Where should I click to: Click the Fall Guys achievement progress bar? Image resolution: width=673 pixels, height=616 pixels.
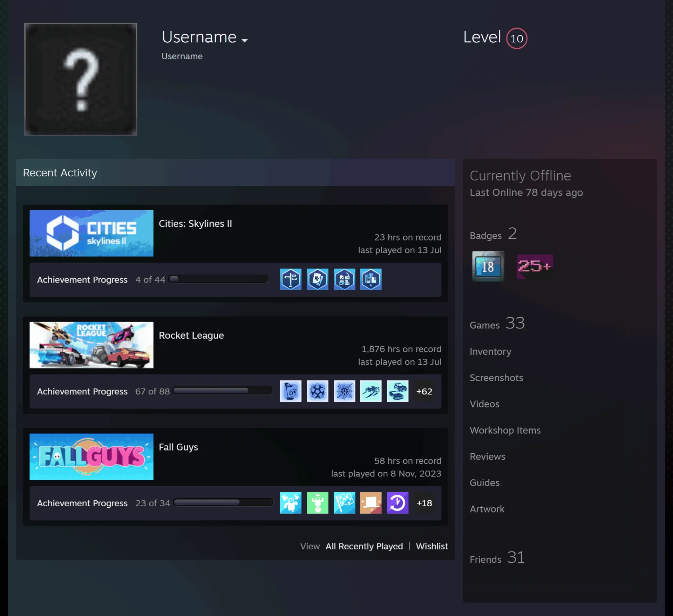223,502
